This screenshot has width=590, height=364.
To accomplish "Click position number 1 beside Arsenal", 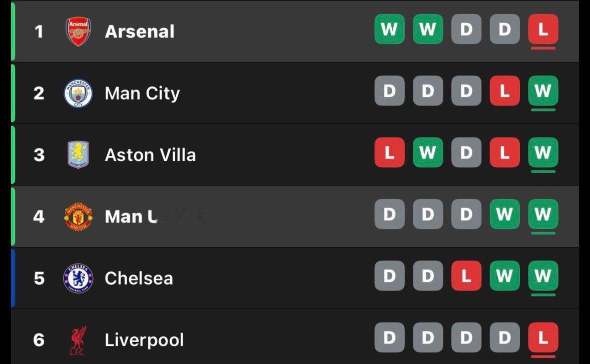I will (39, 32).
